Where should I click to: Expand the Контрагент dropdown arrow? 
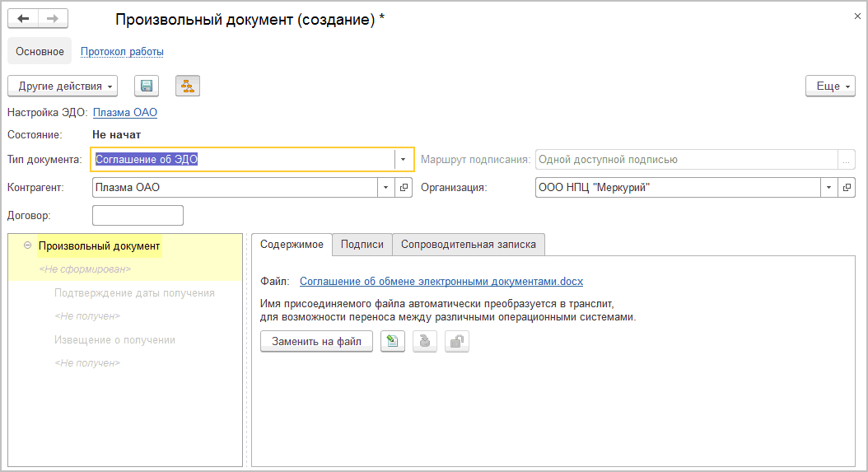tap(386, 188)
